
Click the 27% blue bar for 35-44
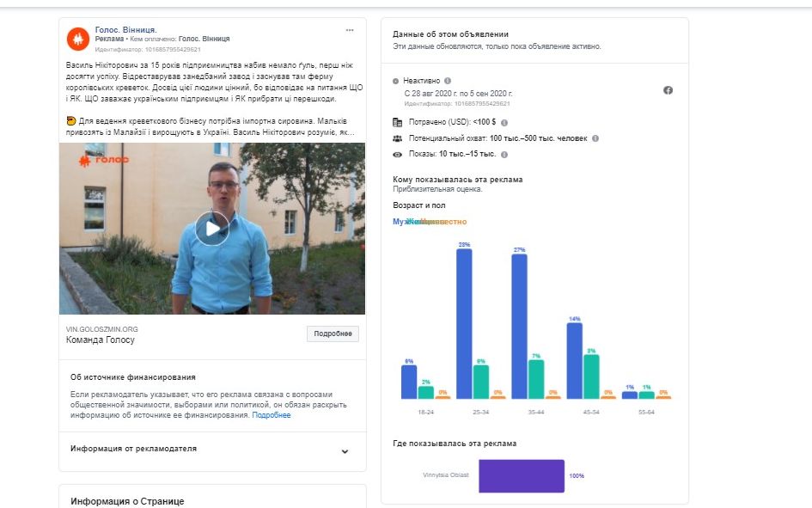519,327
